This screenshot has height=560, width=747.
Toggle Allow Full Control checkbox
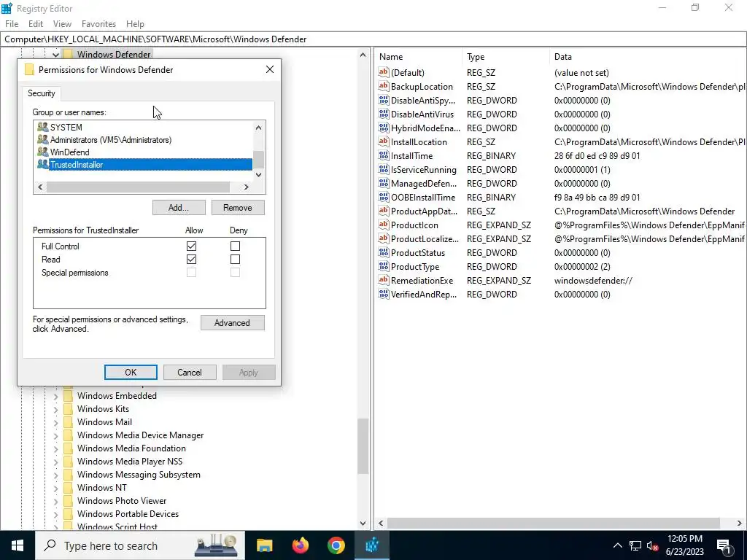pyautogui.click(x=191, y=246)
